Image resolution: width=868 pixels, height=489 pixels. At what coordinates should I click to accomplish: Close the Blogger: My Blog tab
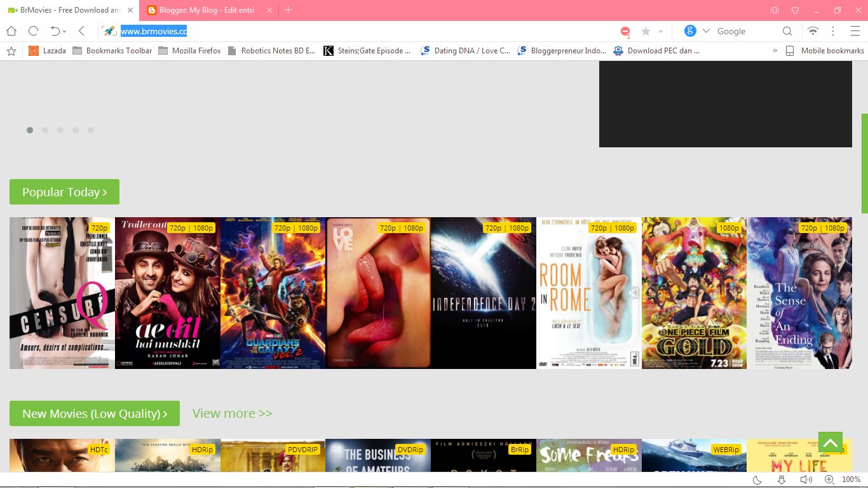pyautogui.click(x=269, y=10)
